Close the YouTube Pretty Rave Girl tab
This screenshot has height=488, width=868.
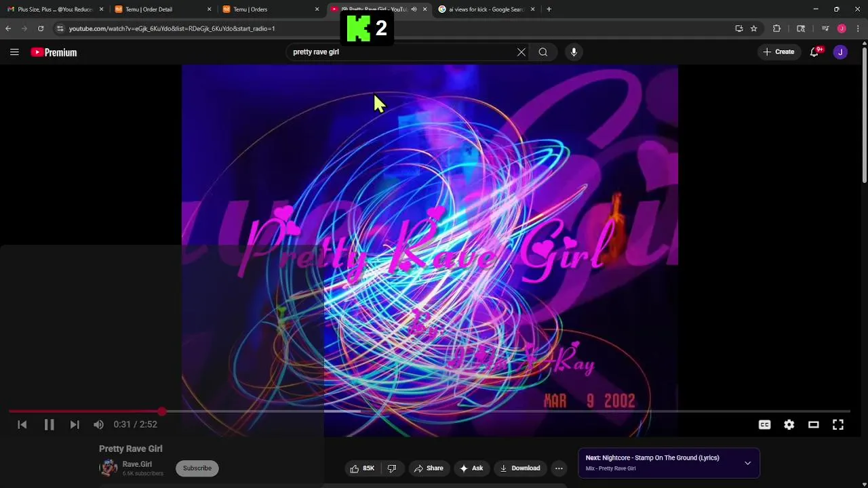425,9
